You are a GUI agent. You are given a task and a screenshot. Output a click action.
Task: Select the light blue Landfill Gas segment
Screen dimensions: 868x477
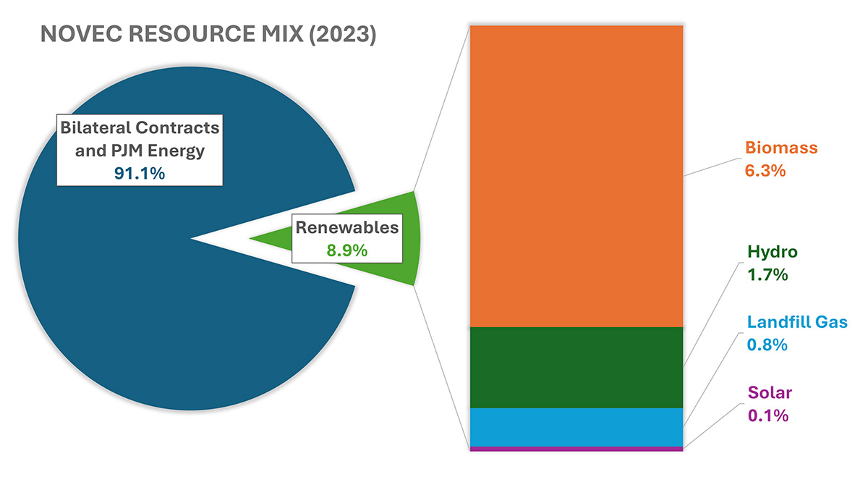tap(576, 427)
